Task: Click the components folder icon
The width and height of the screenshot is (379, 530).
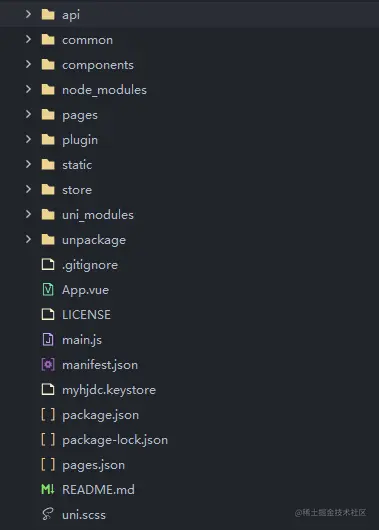Action: click(48, 65)
